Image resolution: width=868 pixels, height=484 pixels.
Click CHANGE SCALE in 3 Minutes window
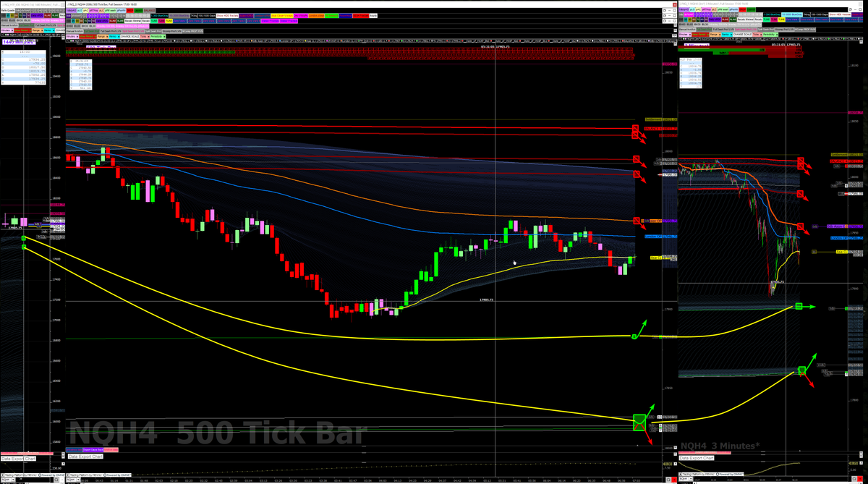tap(743, 34)
